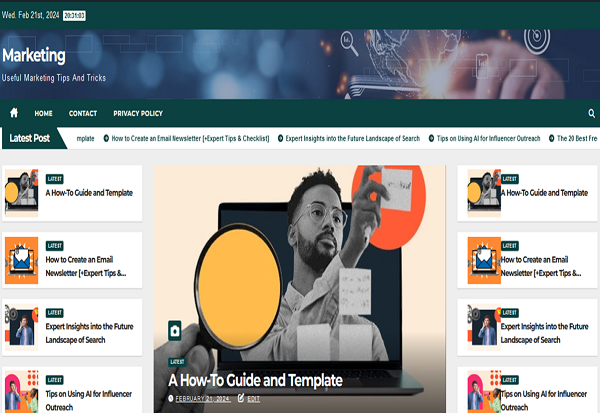Click ticker bullet before Expert Insights headline
Screen dimensions: 600x413
coord(280,138)
